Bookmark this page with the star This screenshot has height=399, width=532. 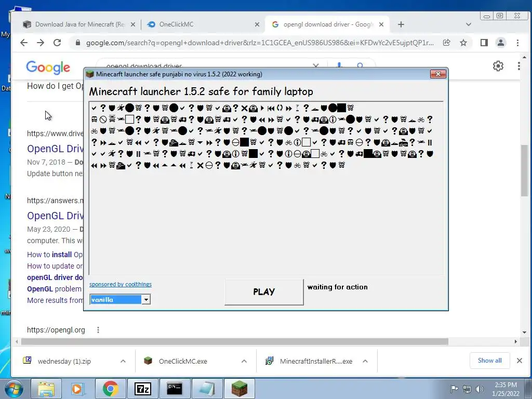[463, 43]
